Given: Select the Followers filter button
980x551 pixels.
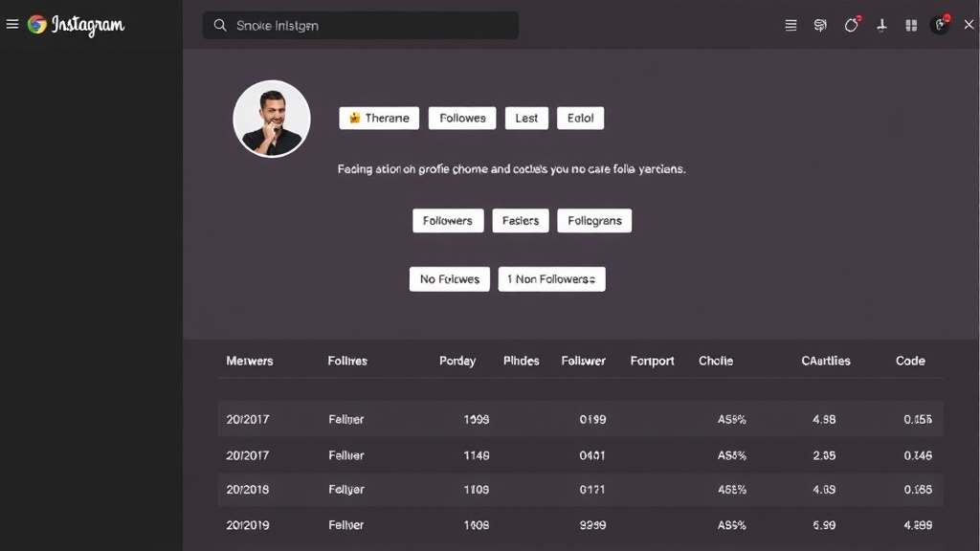Looking at the screenshot, I should [x=447, y=220].
